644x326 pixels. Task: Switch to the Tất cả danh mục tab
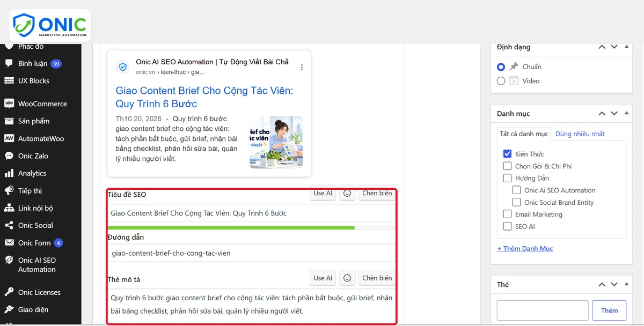coord(524,134)
